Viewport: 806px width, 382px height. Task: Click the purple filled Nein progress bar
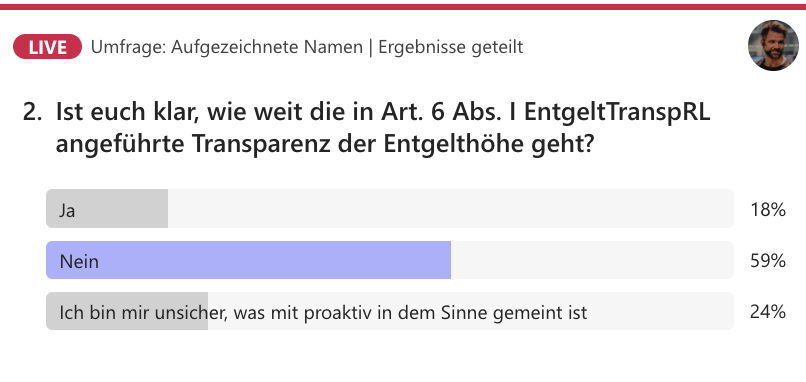coord(248,260)
